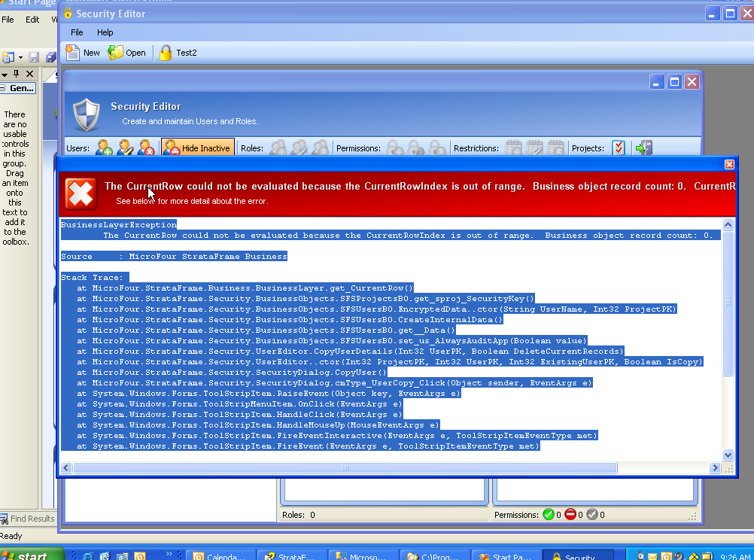
Task: Click the New project icon in toolbar
Action: (74, 53)
